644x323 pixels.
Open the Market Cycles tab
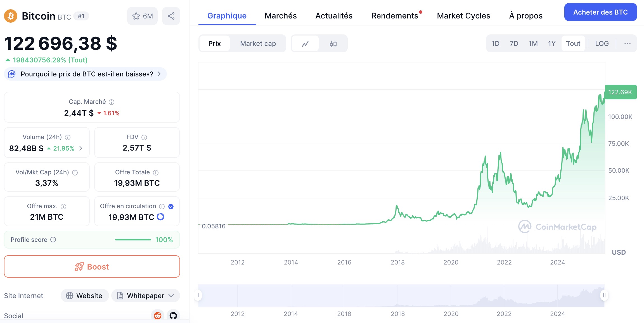tap(463, 16)
